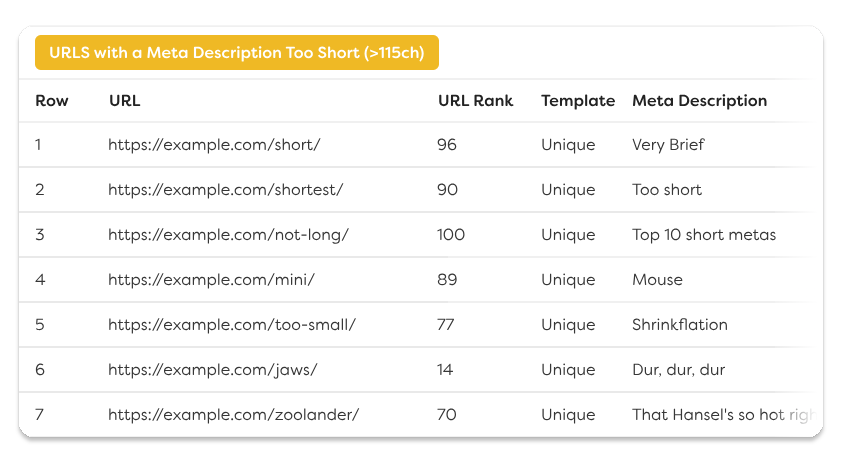Sort by the URL column header

pyautogui.click(x=125, y=101)
